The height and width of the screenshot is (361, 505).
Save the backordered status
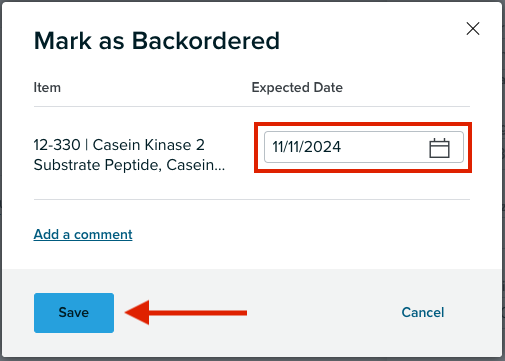(x=74, y=313)
